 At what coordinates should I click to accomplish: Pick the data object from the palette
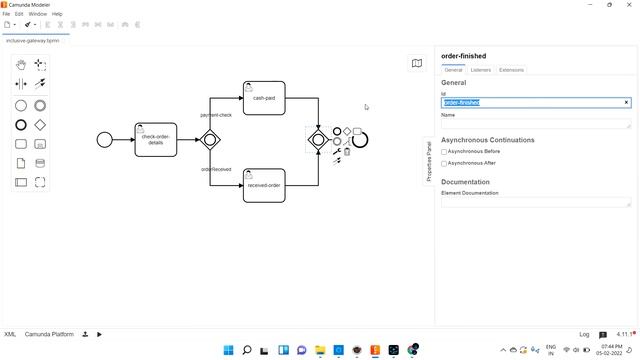tap(21, 163)
